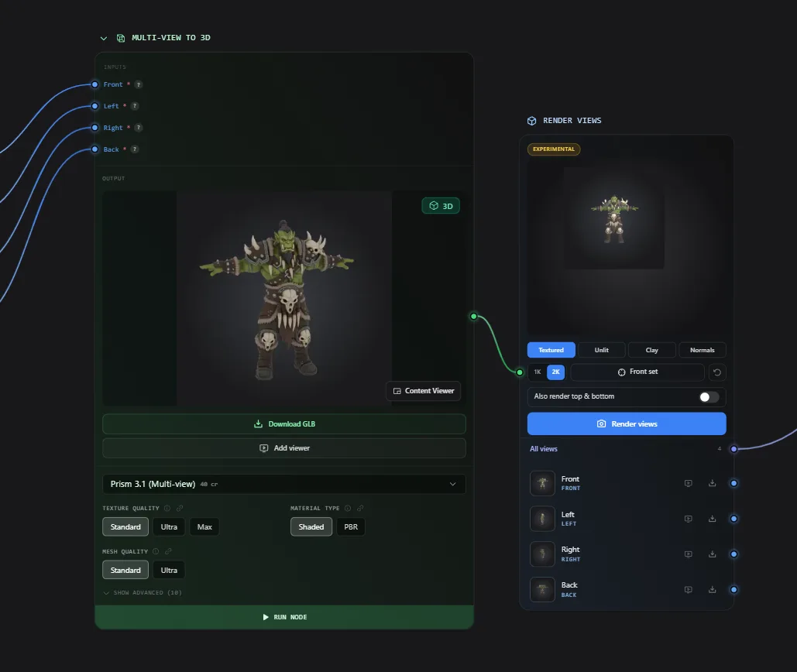Click the Front set button
The width and height of the screenshot is (797, 672).
click(x=637, y=372)
